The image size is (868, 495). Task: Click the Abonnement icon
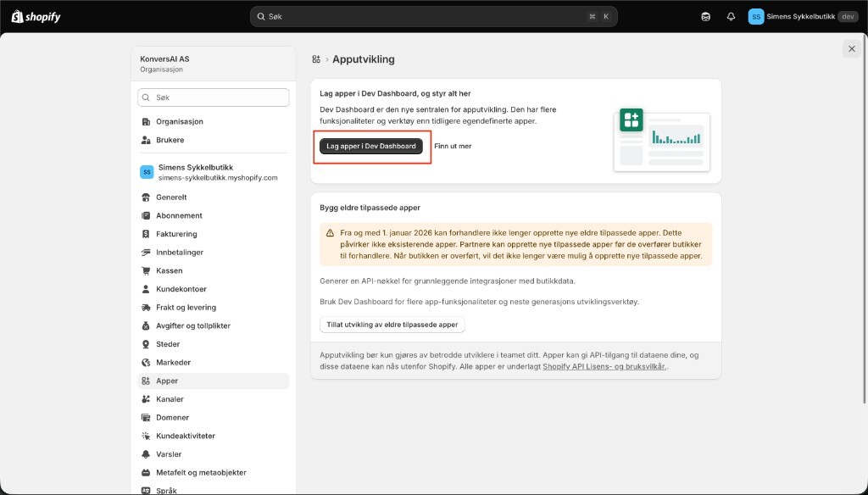(x=146, y=215)
